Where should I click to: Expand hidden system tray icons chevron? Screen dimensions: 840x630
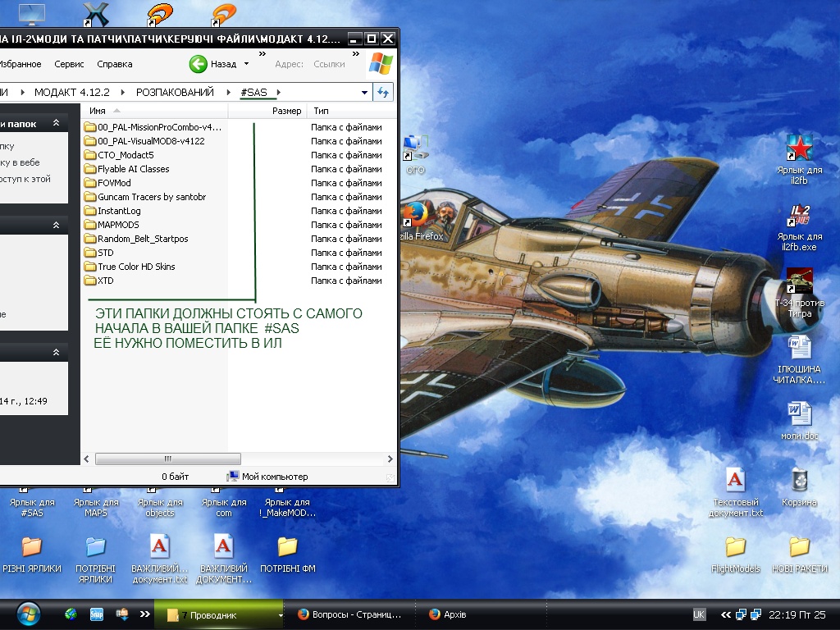tap(726, 614)
